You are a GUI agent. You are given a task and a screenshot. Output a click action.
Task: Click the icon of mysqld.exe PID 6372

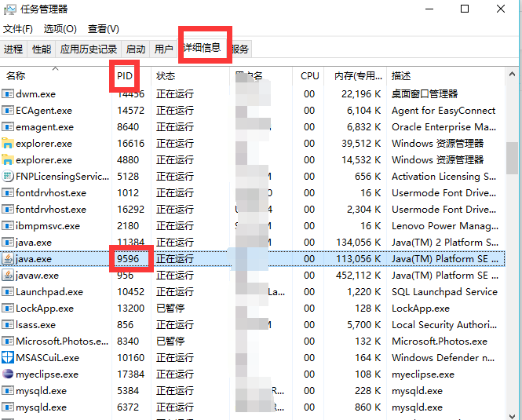tap(8, 407)
